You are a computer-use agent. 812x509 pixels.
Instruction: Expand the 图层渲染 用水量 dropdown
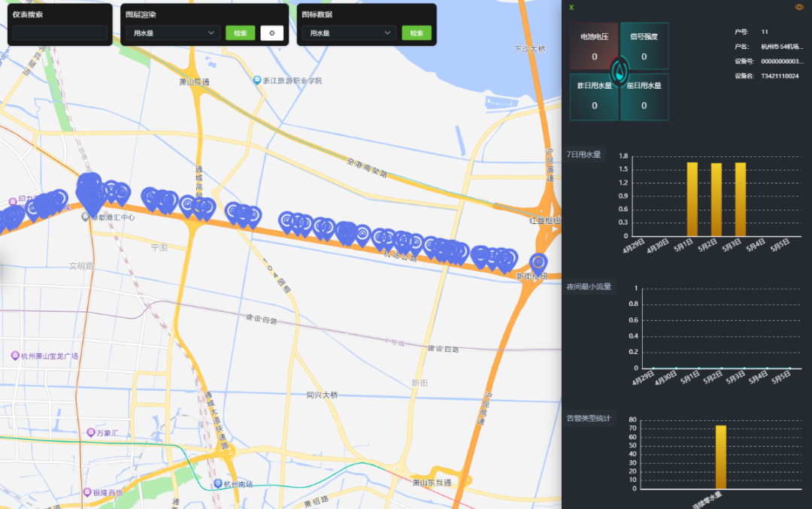(x=172, y=33)
